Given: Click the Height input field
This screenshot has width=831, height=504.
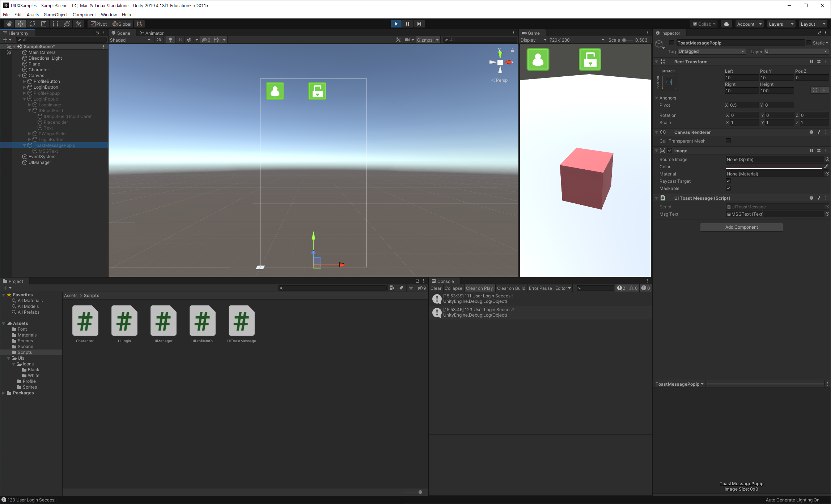Looking at the screenshot, I should click(776, 91).
